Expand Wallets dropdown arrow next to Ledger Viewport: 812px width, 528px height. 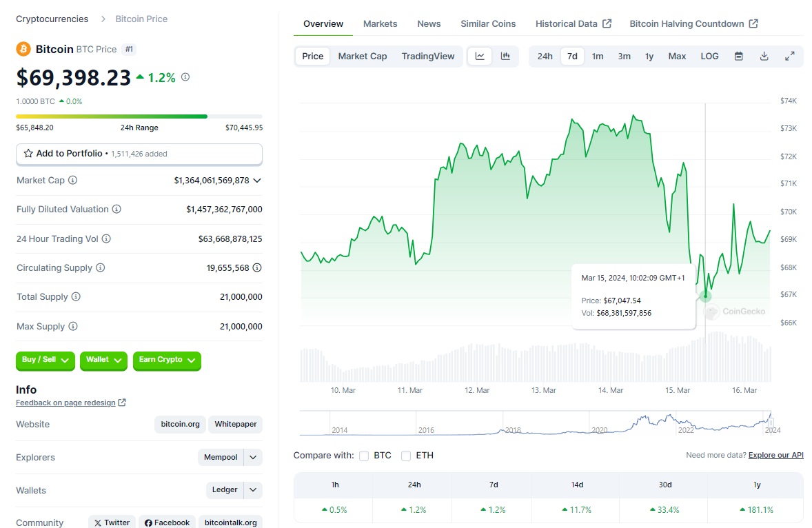[253, 489]
